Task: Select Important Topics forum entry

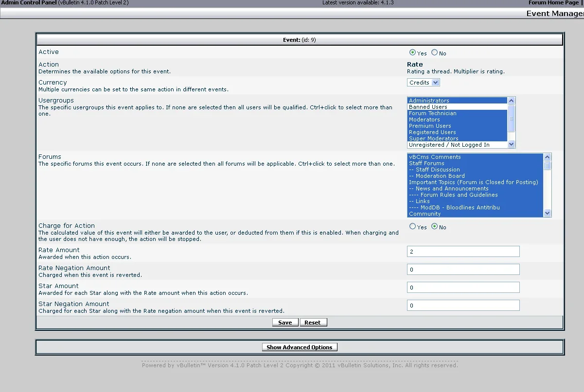Action: [476, 182]
